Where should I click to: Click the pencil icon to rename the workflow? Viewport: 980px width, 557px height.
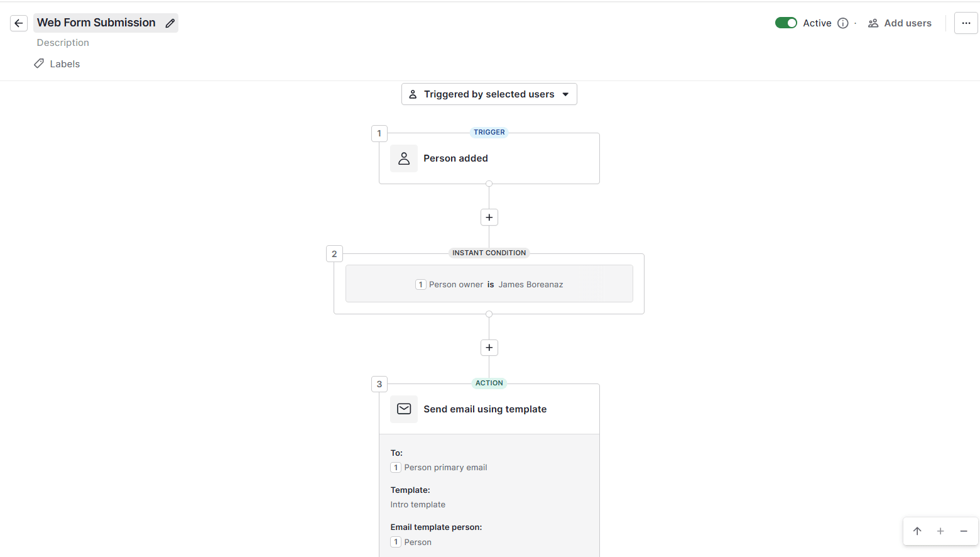point(170,23)
